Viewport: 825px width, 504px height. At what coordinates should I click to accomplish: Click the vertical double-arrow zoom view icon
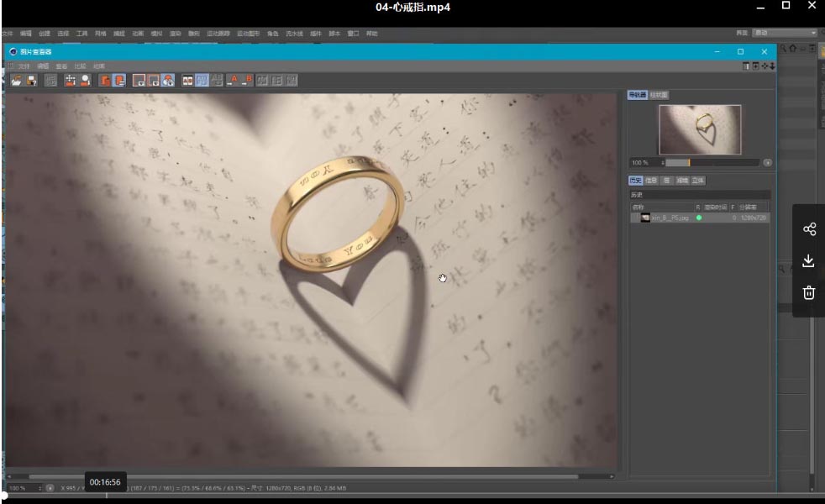(772, 66)
